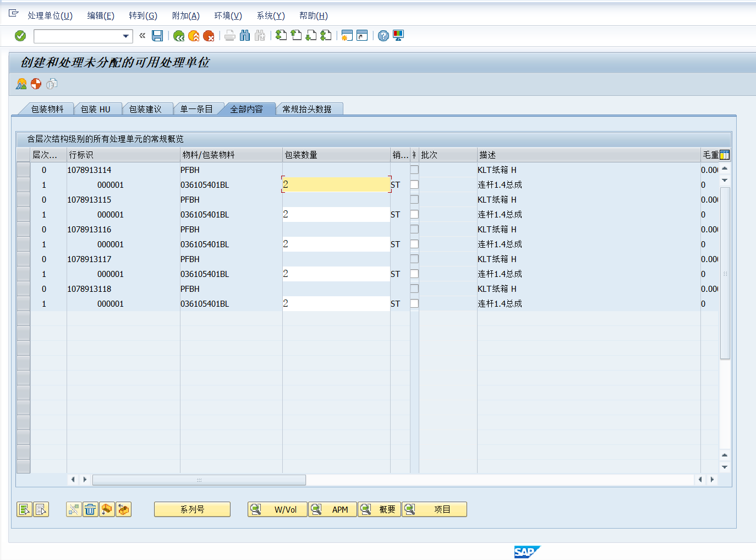Viewport: 756px width, 560px height.
Task: Open the 附加(A) menu
Action: pos(186,15)
